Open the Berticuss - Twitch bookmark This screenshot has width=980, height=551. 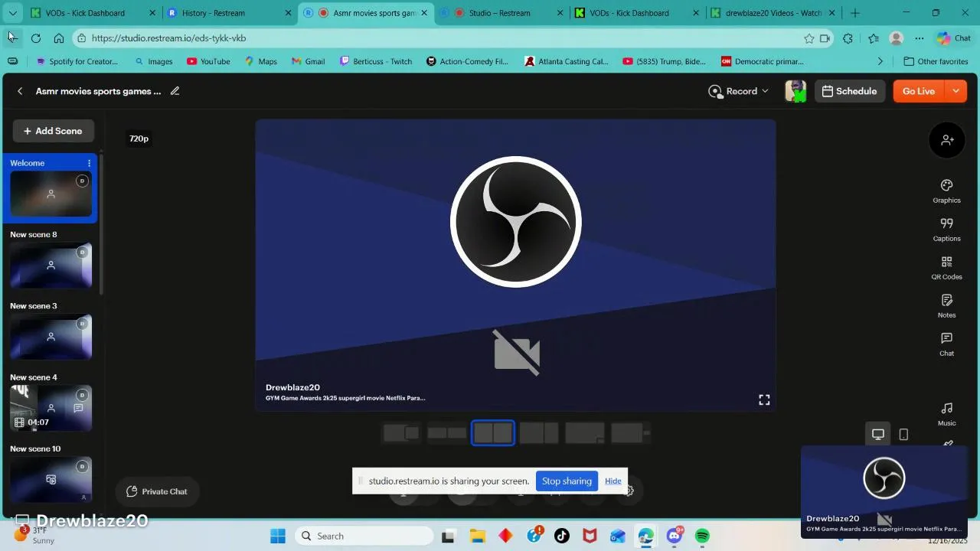pos(376,61)
